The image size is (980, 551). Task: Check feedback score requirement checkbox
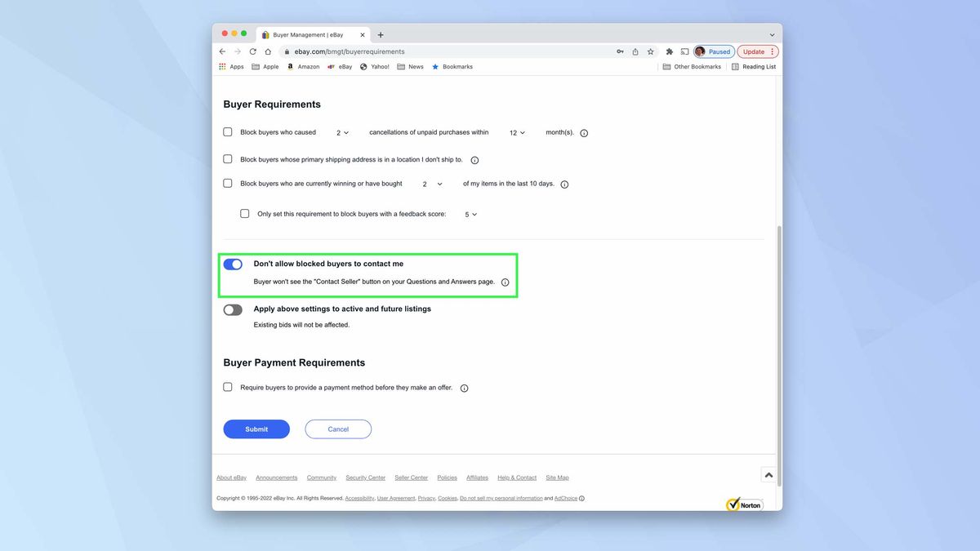(x=245, y=214)
